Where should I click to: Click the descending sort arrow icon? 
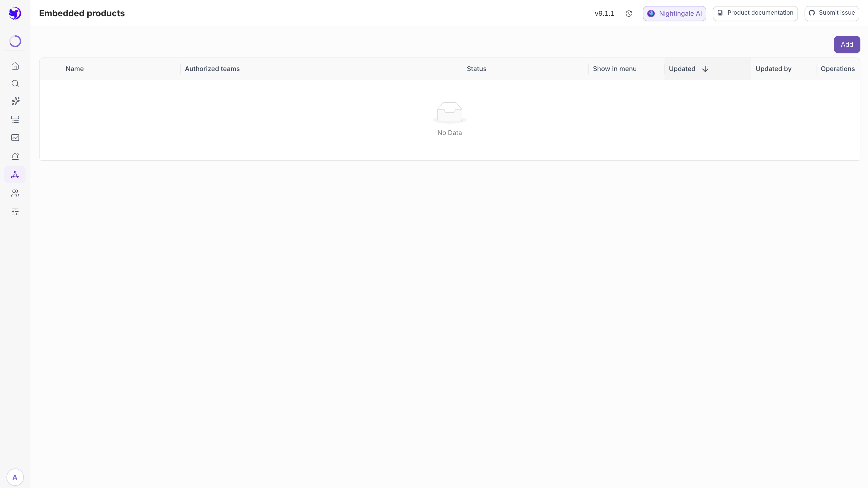(705, 69)
